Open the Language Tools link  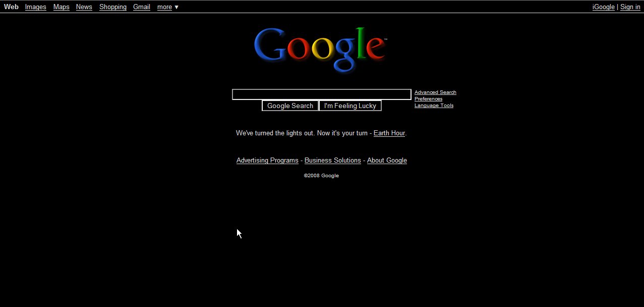pyautogui.click(x=434, y=106)
